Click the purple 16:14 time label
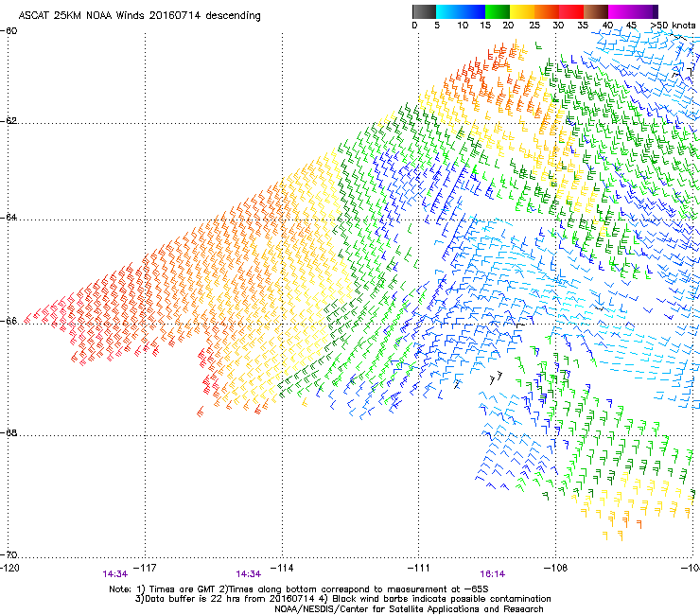The image size is (700, 615). coord(493,574)
